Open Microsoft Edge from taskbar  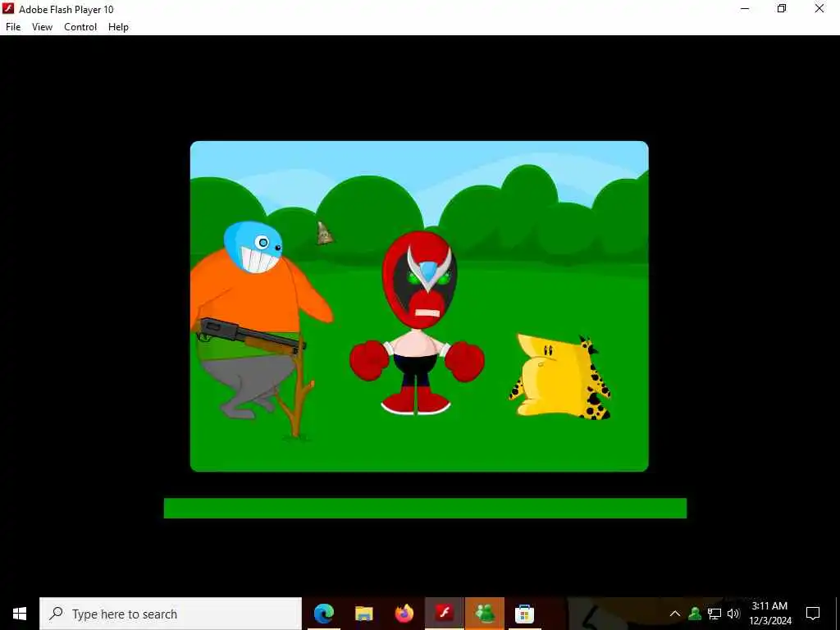pyautogui.click(x=324, y=614)
